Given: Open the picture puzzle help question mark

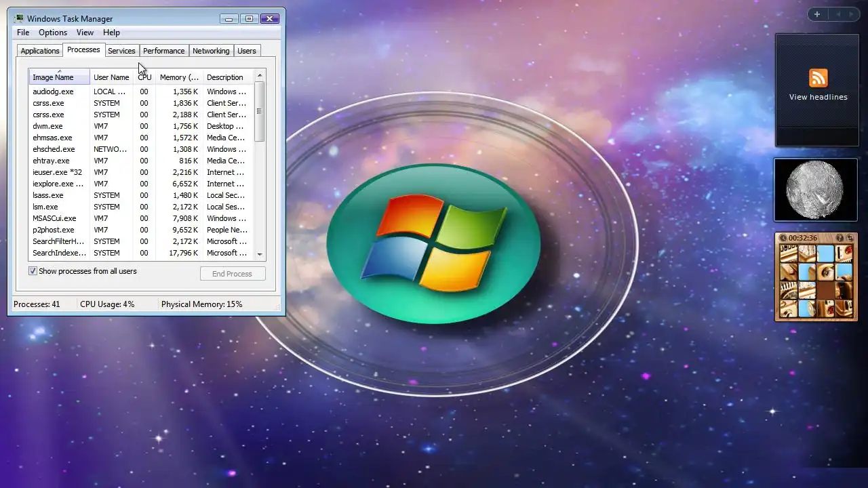Looking at the screenshot, I should click(840, 238).
